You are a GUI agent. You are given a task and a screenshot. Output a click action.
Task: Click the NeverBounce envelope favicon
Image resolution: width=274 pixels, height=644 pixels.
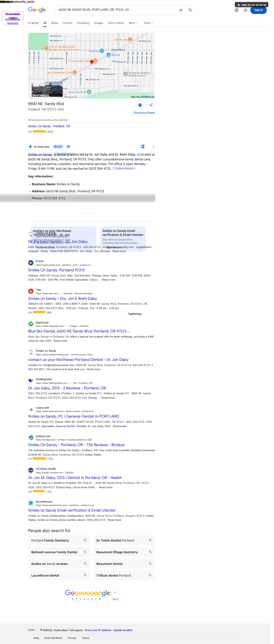pyautogui.click(x=31, y=503)
